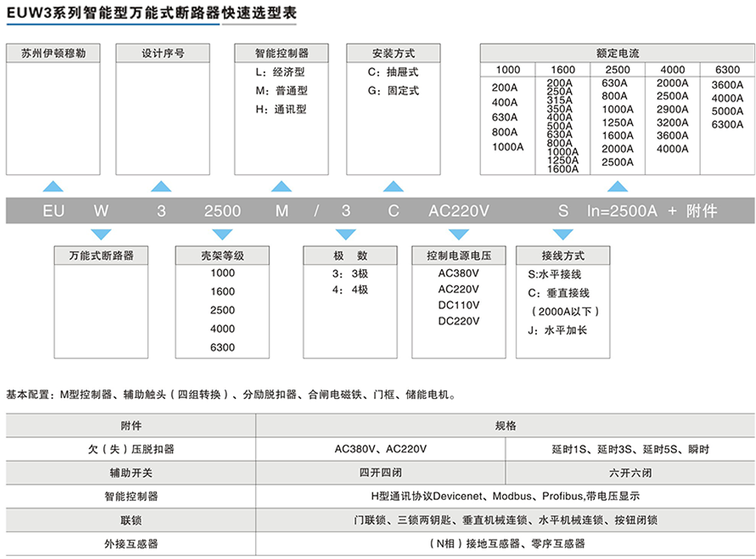Image resolution: width=756 pixels, height=559 pixels.
Task: Open the arrow below 壳架等级
Action: [221, 234]
